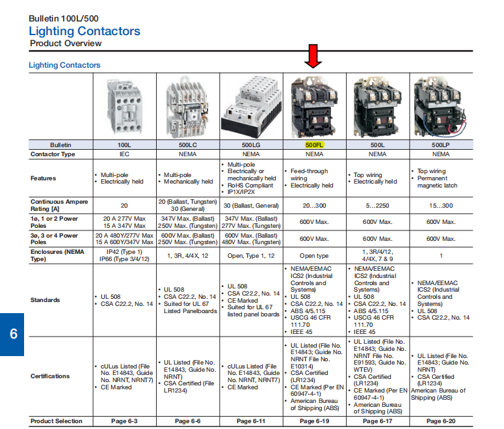Click 'Permanent magnetic latch' feature text
This screenshot has width=504, height=429.
point(437,182)
